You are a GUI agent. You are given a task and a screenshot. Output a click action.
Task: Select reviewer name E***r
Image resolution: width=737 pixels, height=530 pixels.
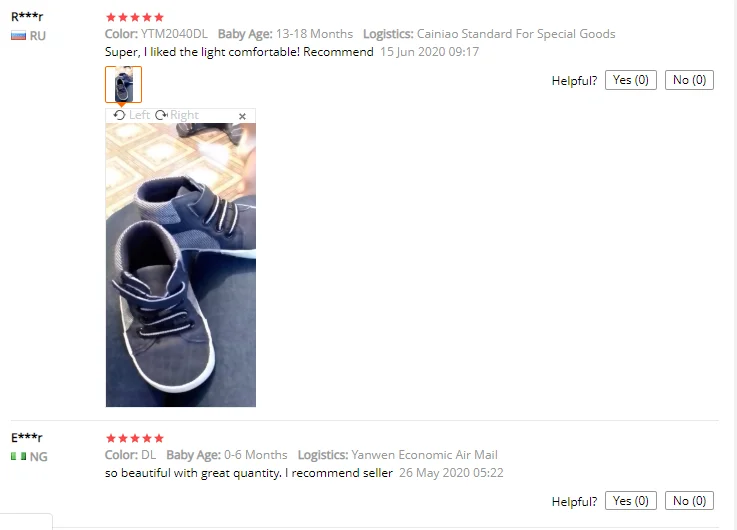27,438
